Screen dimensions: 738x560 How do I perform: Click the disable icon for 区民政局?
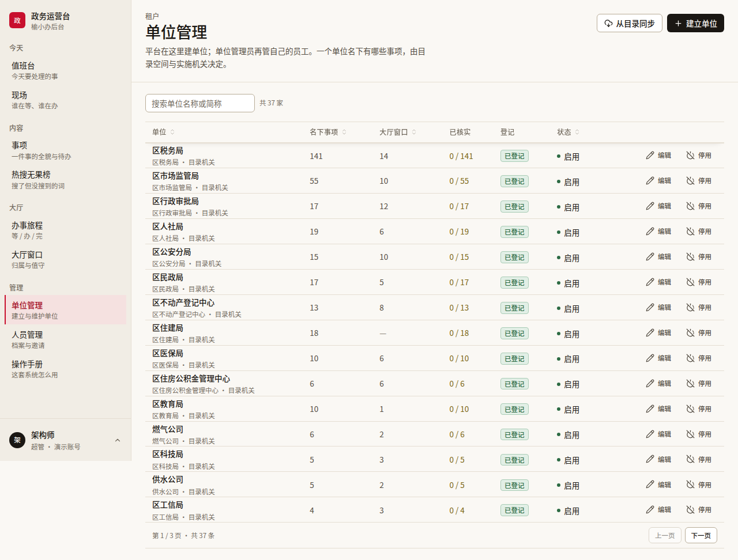point(690,282)
